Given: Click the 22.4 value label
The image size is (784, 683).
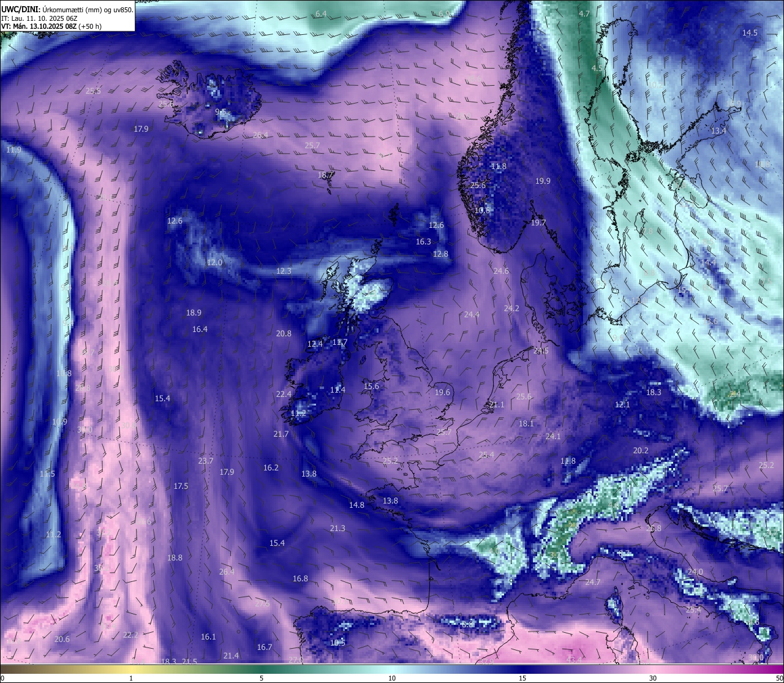Looking at the screenshot, I should click(x=284, y=394).
